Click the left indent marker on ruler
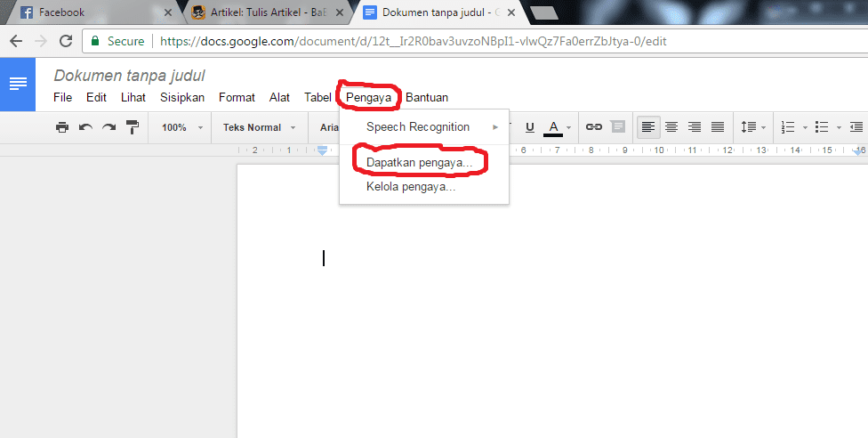This screenshot has width=868, height=438. tap(322, 150)
